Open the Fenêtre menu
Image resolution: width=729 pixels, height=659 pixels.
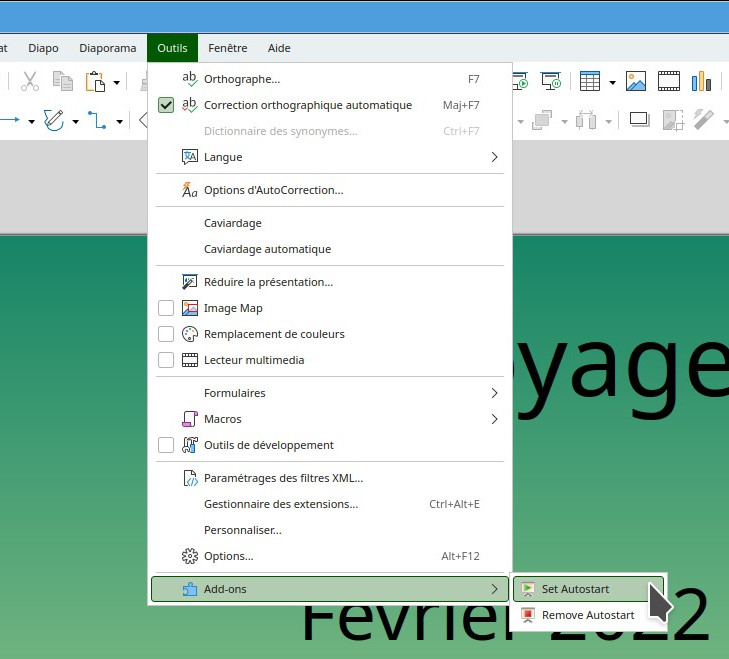point(228,48)
